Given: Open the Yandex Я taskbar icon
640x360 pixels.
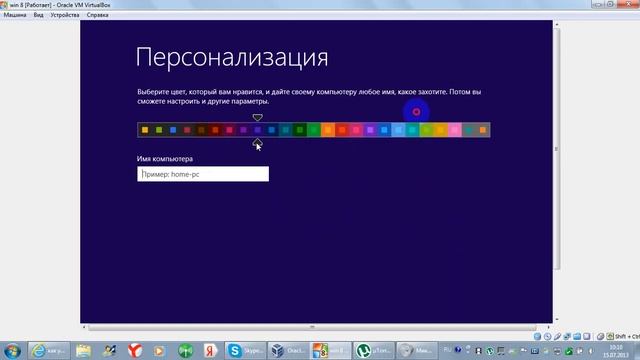Looking at the screenshot, I should tap(210, 351).
